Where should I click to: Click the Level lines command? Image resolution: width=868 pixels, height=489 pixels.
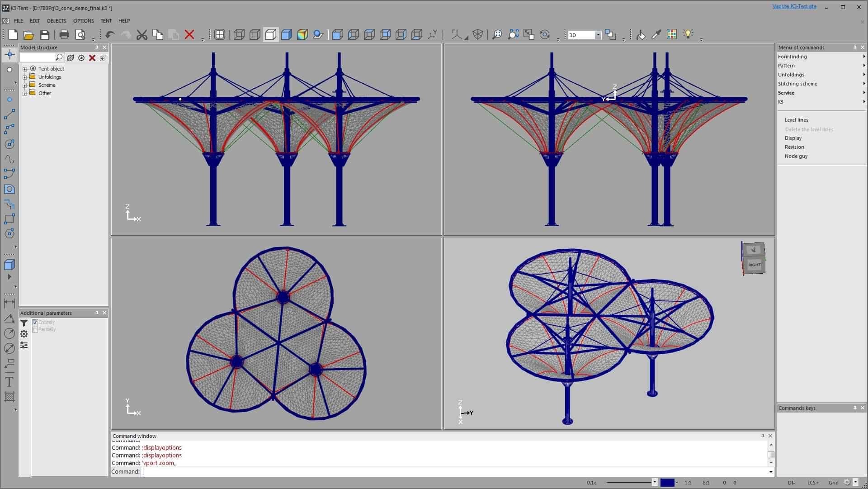796,120
